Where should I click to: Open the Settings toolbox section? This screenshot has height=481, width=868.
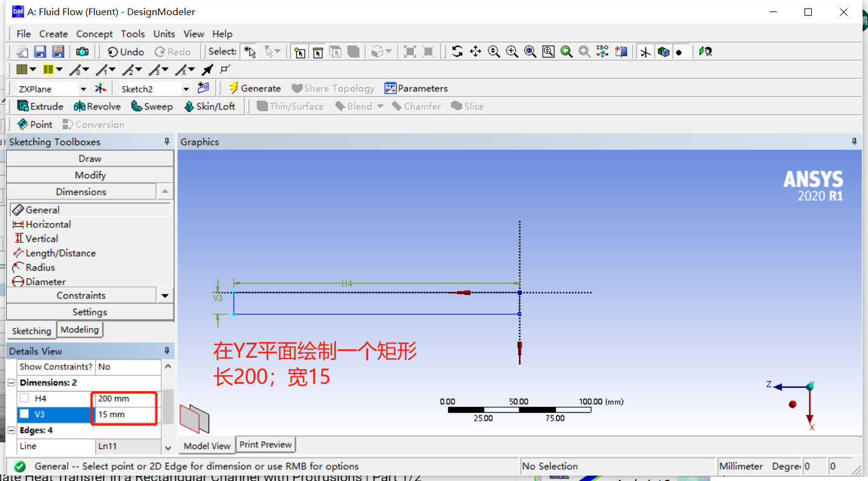pyautogui.click(x=90, y=312)
